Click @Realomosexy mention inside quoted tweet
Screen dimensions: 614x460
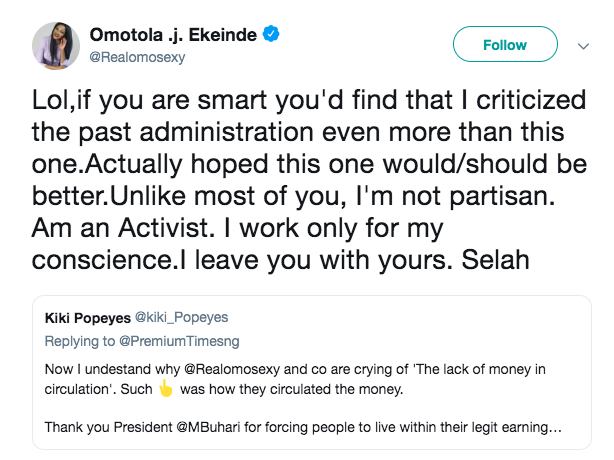point(232,369)
